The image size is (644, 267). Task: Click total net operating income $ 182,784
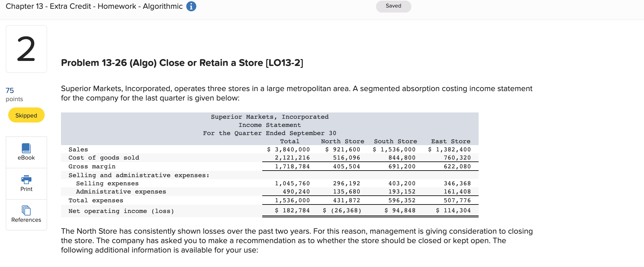292,210
